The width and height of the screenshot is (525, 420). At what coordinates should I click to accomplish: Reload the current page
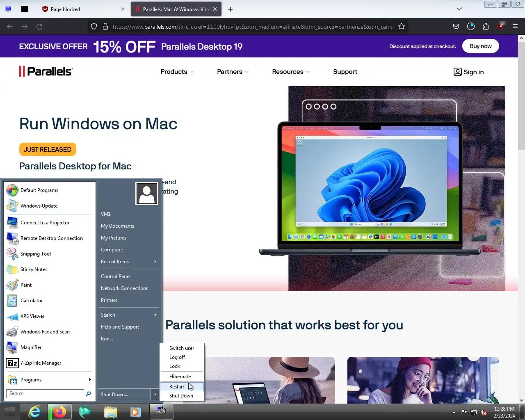click(39, 26)
